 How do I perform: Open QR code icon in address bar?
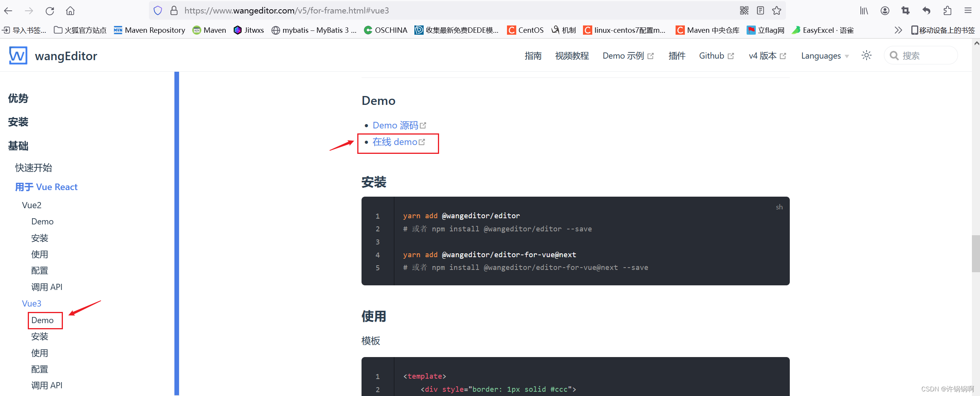point(744,10)
